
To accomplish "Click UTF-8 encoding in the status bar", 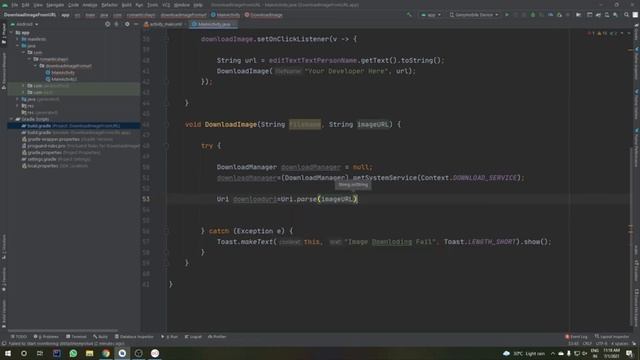I will tap(601, 344).
